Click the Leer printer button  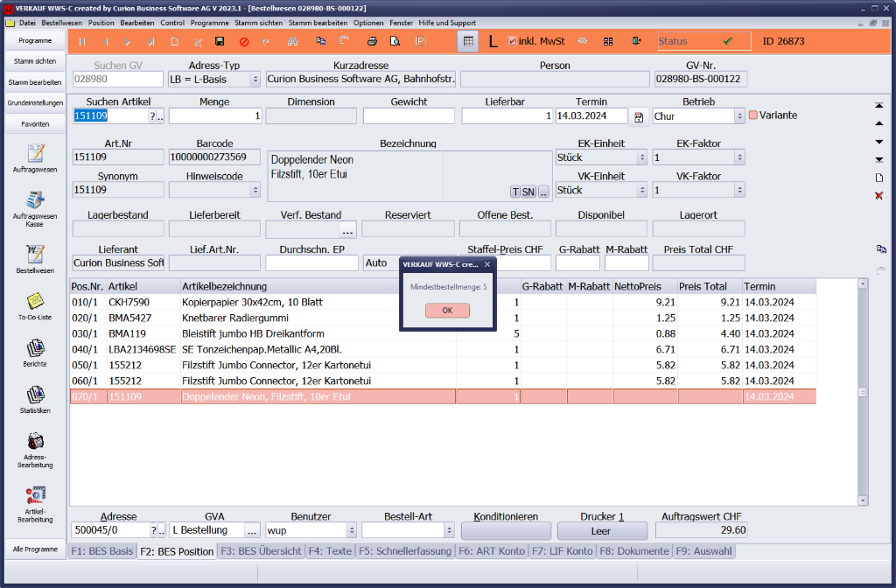(x=601, y=530)
